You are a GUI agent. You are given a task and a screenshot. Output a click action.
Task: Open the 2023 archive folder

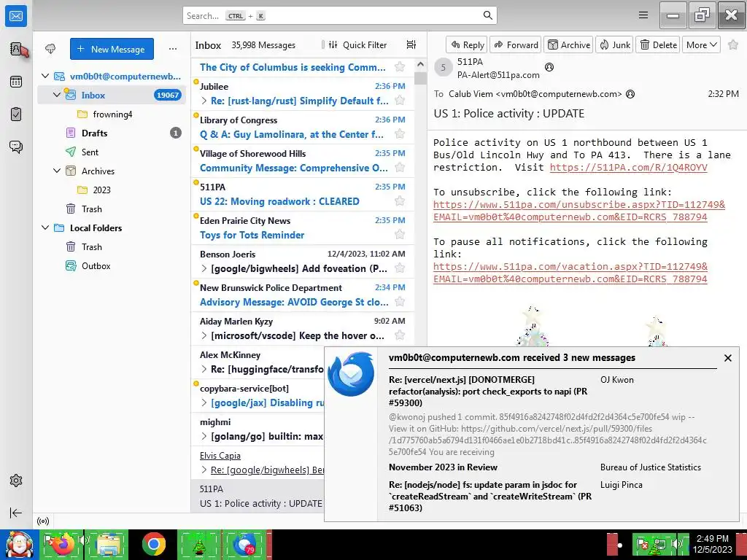click(x=101, y=190)
